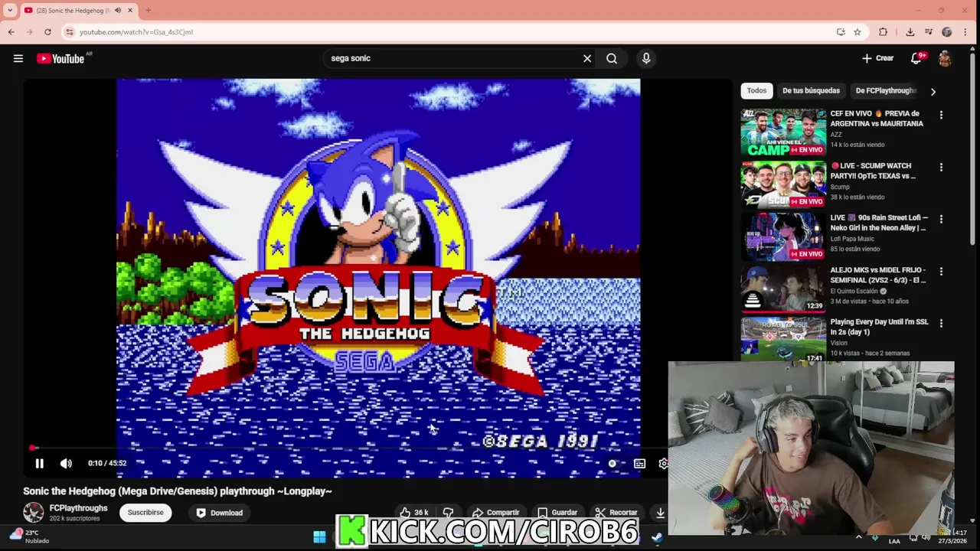The height and width of the screenshot is (551, 980).
Task: Click the youtube.com address bar URL
Action: [136, 32]
